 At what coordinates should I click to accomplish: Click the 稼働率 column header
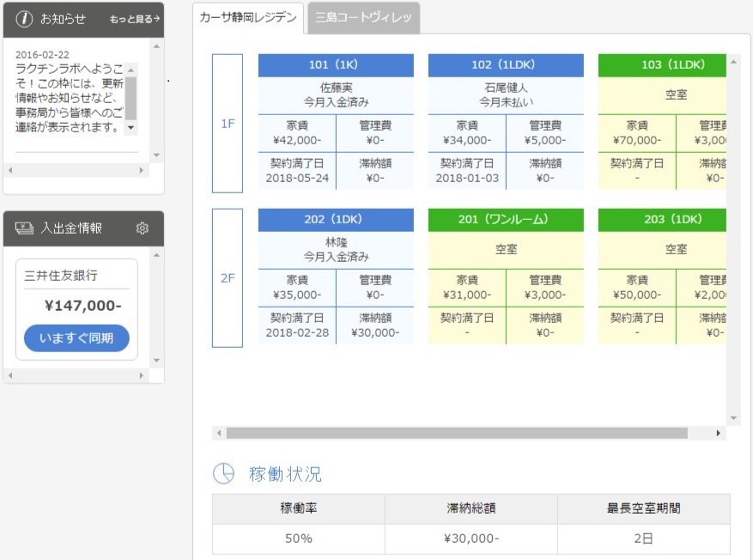299,508
